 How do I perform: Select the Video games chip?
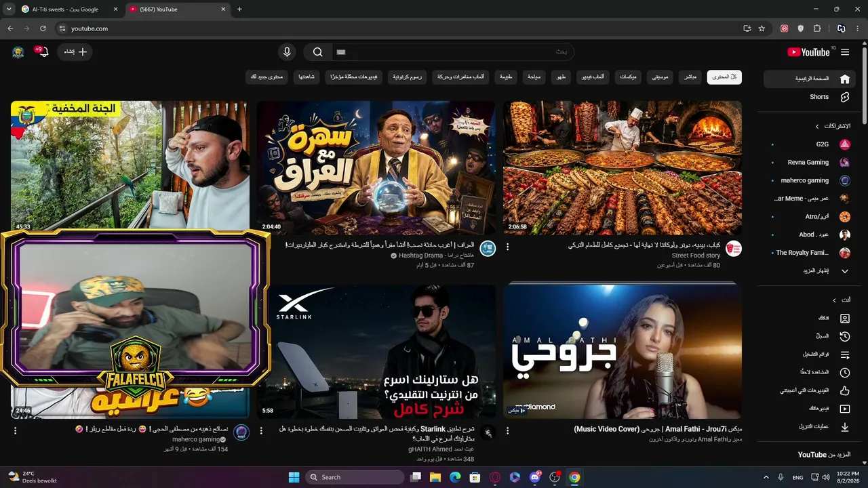(593, 77)
